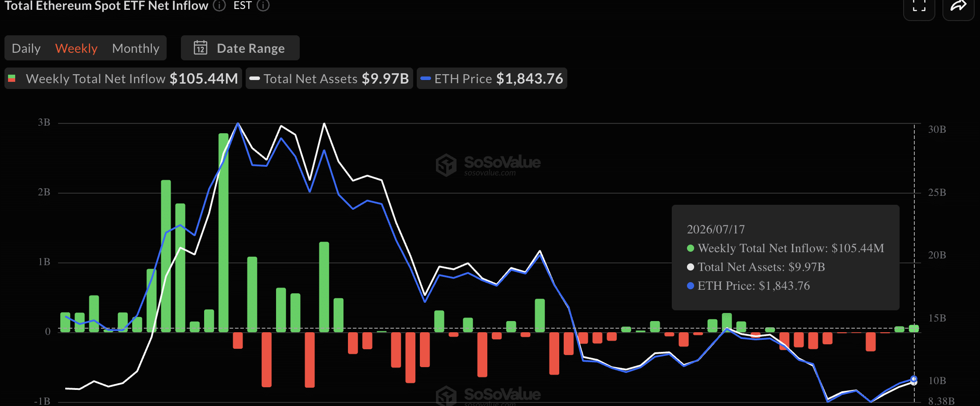Click the EST timezone label
This screenshot has width=980, height=406.
[x=243, y=5]
